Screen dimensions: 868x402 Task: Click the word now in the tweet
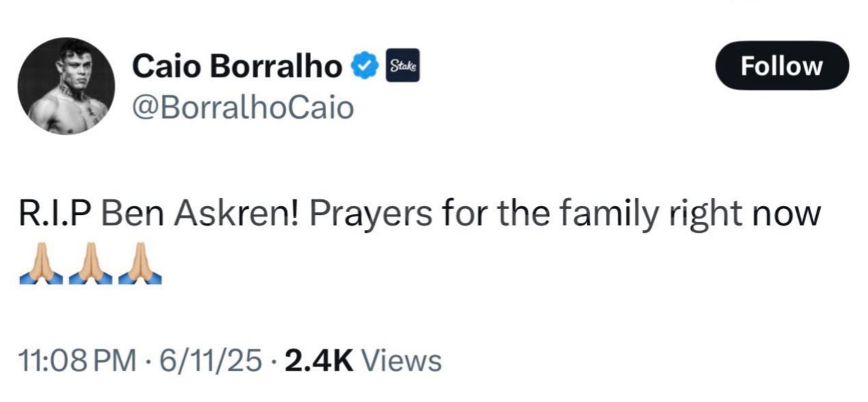point(786,215)
